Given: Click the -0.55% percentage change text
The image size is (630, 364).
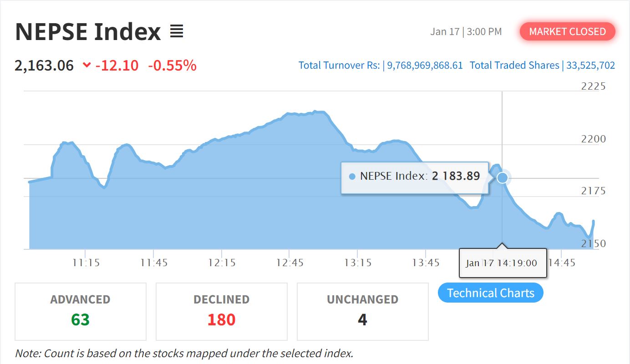Looking at the screenshot, I should pos(172,66).
